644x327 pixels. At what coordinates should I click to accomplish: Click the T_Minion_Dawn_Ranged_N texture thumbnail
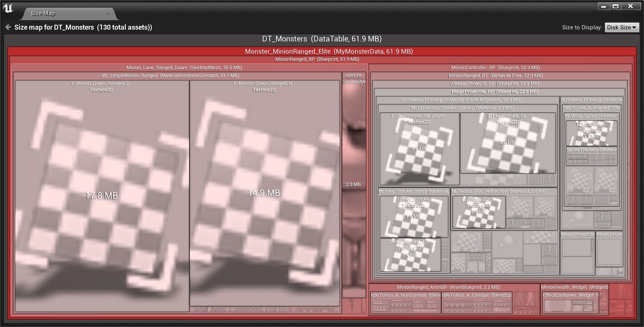264,193
